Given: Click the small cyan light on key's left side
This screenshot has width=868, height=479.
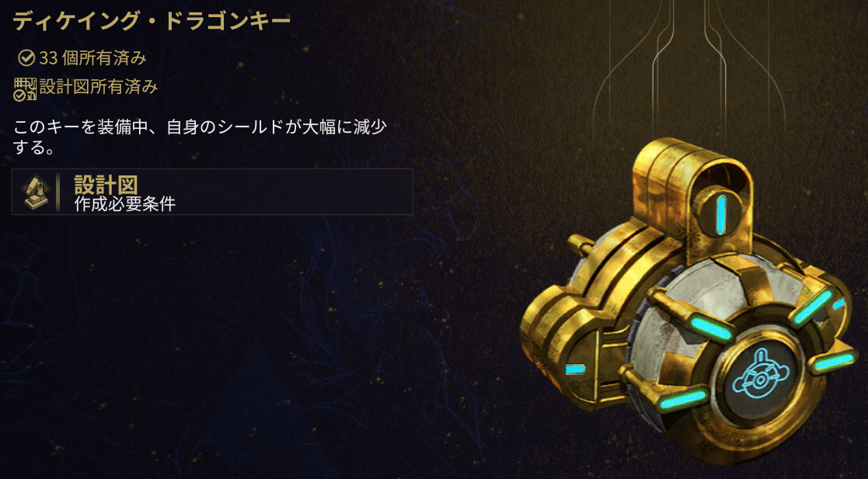Looking at the screenshot, I should (x=575, y=369).
